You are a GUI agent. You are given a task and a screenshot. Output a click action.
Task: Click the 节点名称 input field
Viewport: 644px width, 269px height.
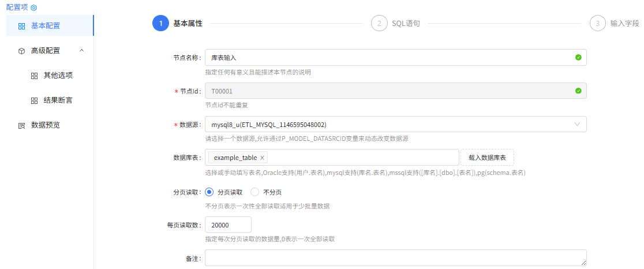point(395,58)
